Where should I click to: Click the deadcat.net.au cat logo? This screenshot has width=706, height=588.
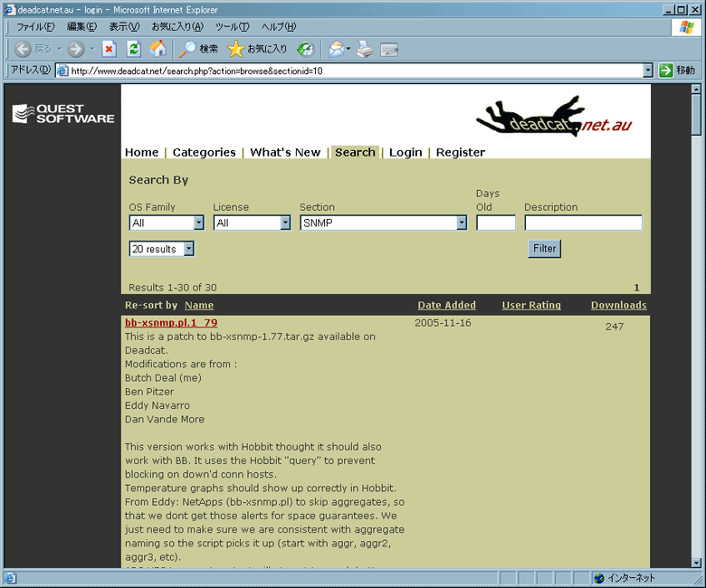point(554,116)
